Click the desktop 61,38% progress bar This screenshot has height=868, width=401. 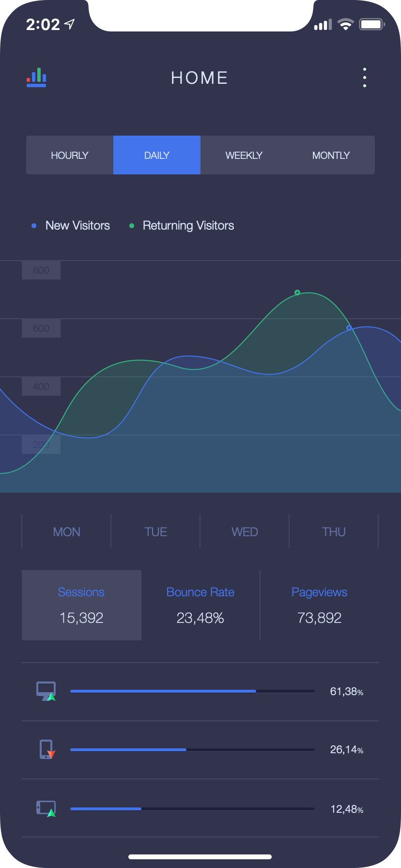[x=193, y=691]
